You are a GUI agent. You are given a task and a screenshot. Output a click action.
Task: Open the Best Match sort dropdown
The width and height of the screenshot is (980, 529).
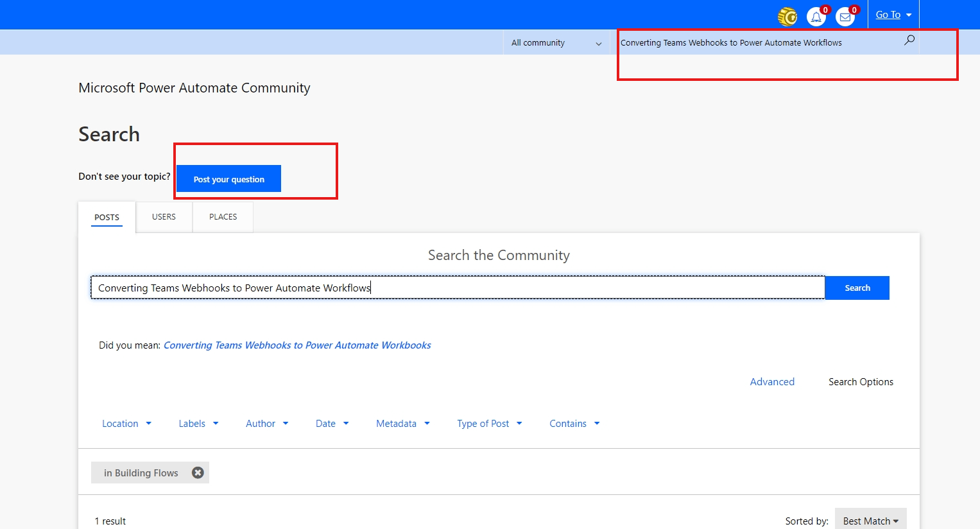coord(871,521)
